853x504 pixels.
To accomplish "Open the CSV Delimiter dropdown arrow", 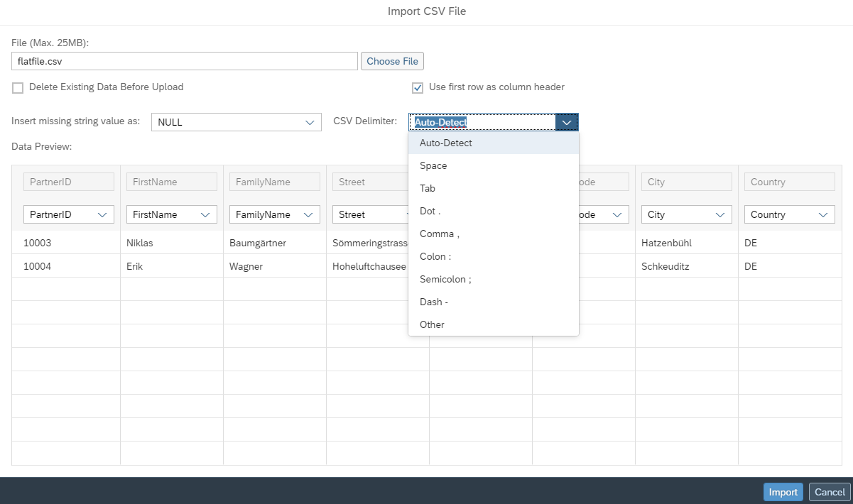I will point(566,121).
